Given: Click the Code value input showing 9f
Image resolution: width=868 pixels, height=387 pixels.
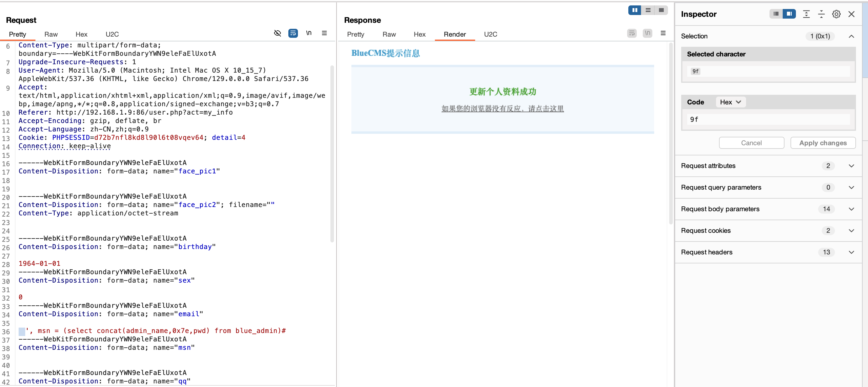Looking at the screenshot, I should pyautogui.click(x=768, y=119).
